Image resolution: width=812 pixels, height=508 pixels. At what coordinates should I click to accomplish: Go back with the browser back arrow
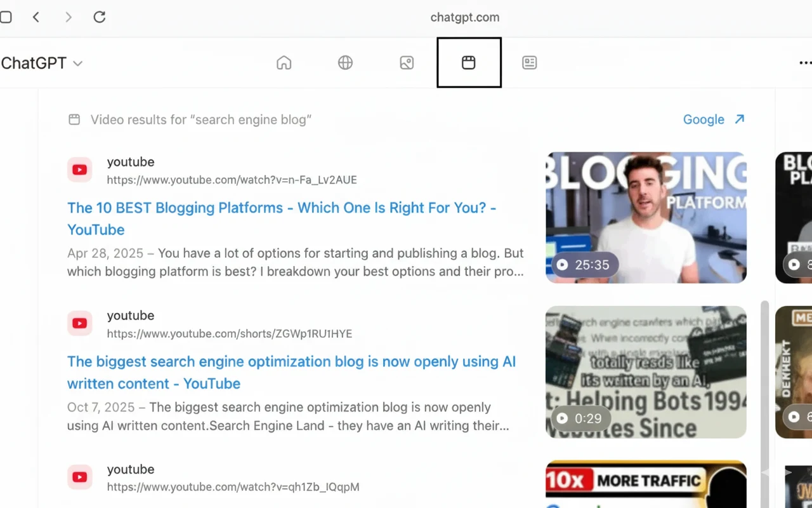tap(36, 17)
